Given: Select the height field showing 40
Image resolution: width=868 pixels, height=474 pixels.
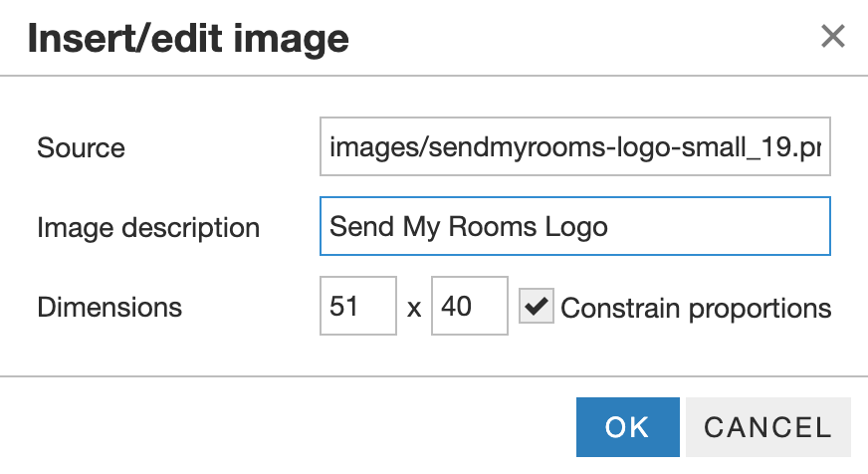Looking at the screenshot, I should pyautogui.click(x=470, y=307).
